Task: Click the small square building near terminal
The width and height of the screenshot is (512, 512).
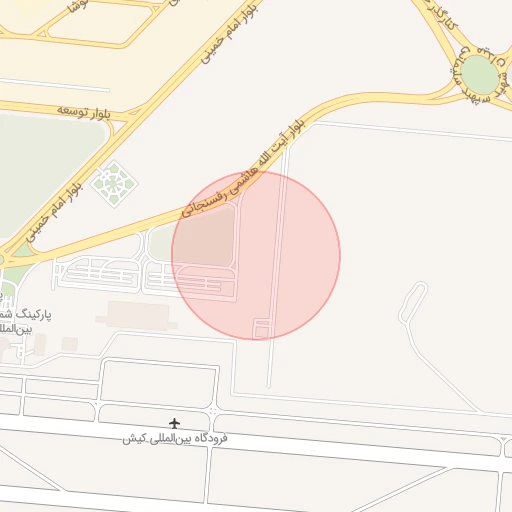Action: pos(70,344)
